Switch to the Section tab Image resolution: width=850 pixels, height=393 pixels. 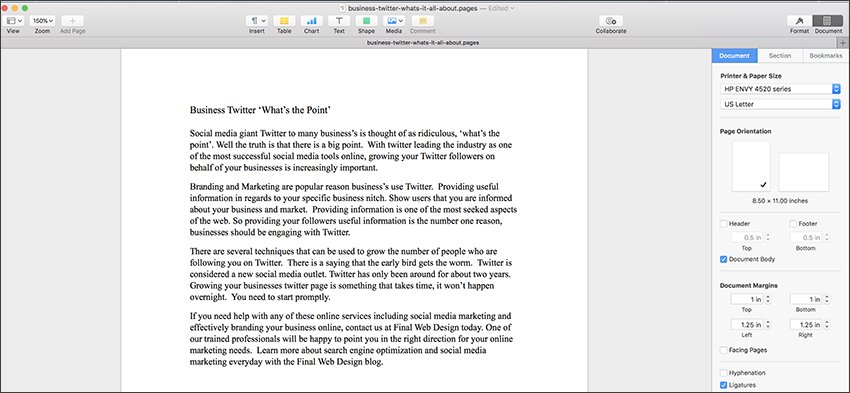point(780,56)
